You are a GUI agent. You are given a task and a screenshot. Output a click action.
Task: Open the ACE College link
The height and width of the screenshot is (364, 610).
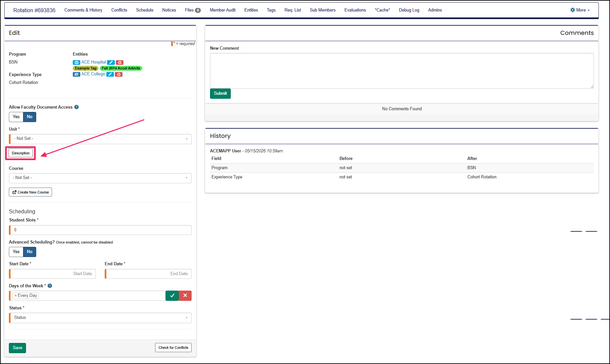click(x=93, y=74)
